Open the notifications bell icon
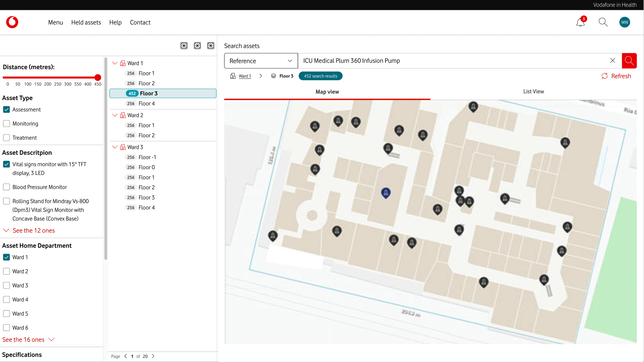644x362 pixels. 580,22
